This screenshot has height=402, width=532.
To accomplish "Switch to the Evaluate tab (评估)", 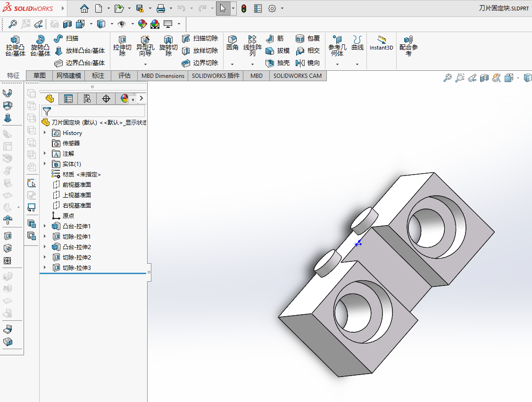I will tap(124, 75).
